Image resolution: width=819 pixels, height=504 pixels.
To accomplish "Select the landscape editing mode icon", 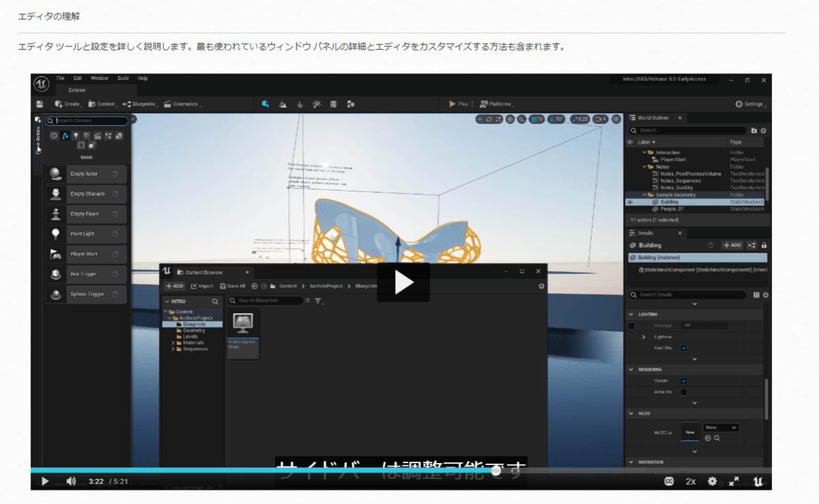I will 283,104.
